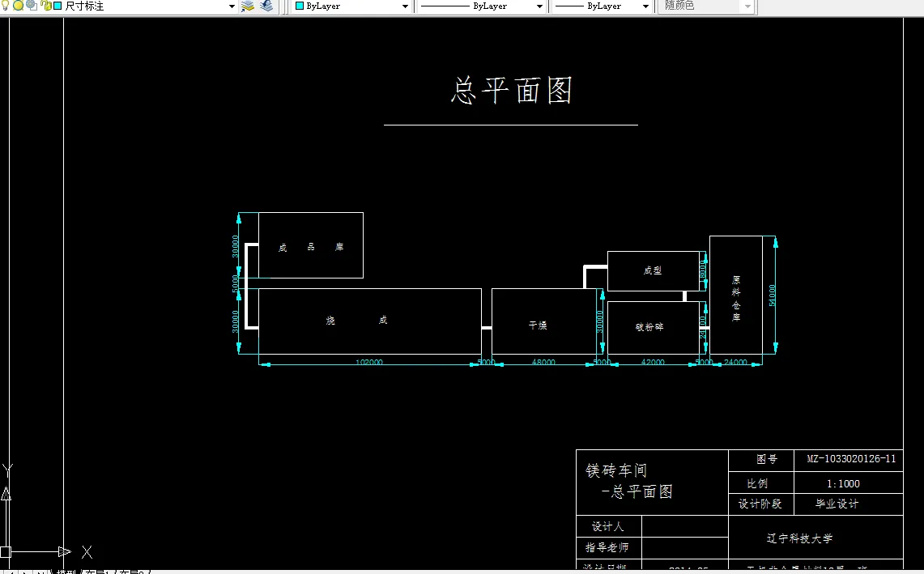This screenshot has width=924, height=574.
Task: Open the ByLayer color control dropdown
Action: coord(405,6)
